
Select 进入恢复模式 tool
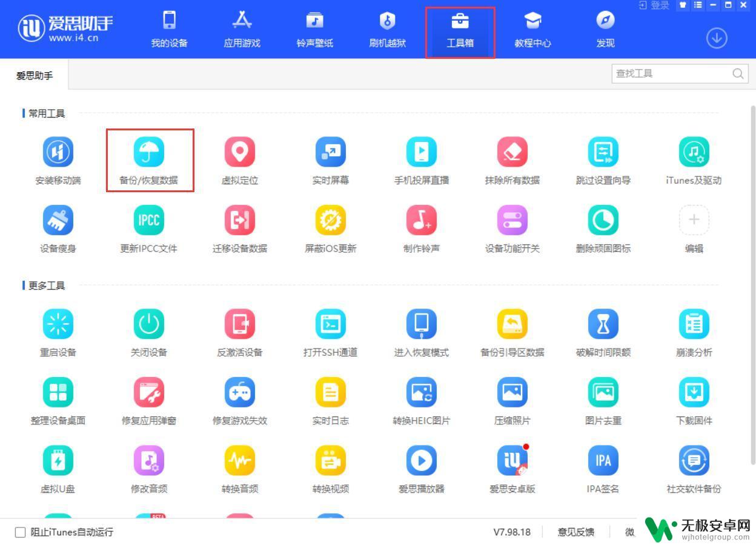422,324
